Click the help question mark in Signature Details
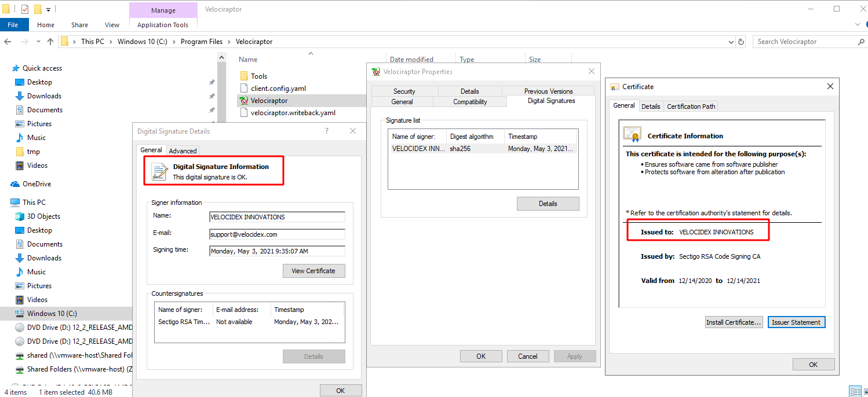868x397 pixels. click(x=327, y=131)
